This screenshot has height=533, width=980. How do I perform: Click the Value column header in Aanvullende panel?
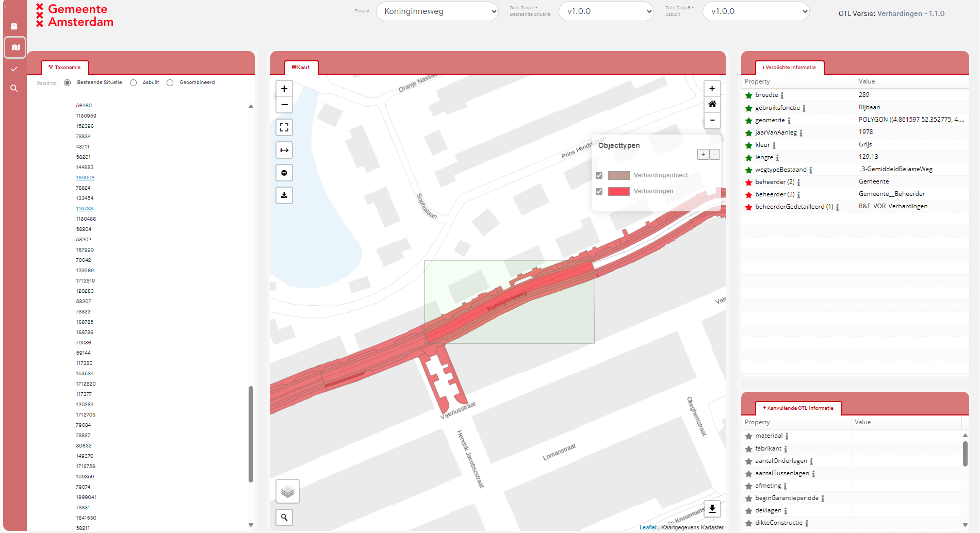click(906, 422)
